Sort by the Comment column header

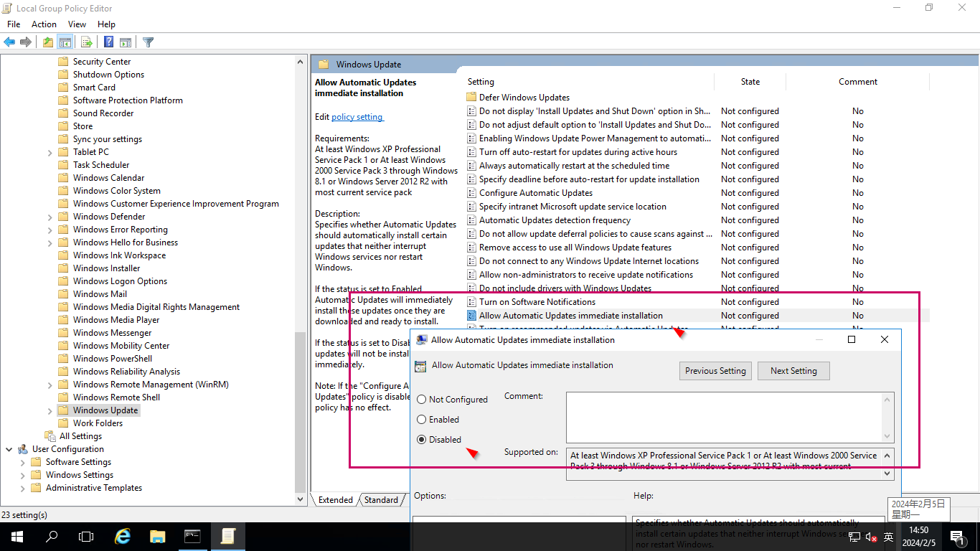[x=858, y=82]
